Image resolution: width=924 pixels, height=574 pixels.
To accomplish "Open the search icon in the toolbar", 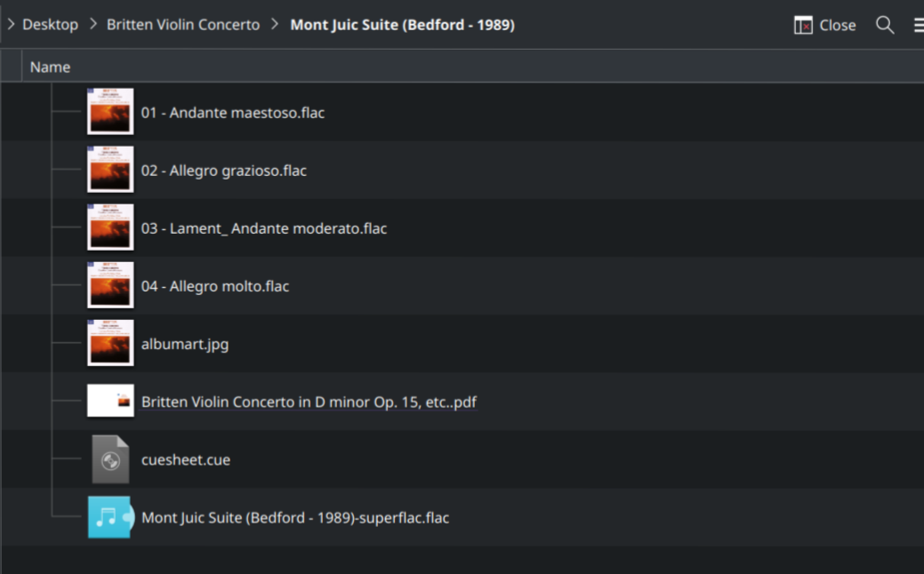I will pyautogui.click(x=886, y=25).
